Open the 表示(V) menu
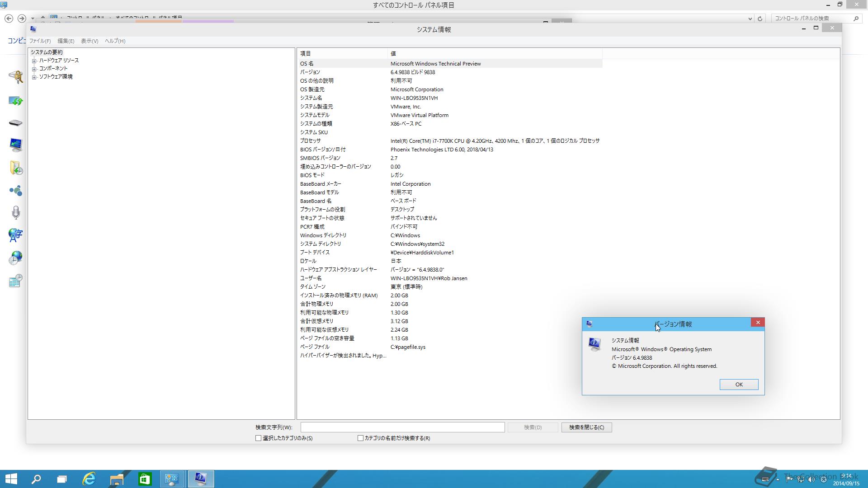The width and height of the screenshot is (868, 488). [90, 41]
